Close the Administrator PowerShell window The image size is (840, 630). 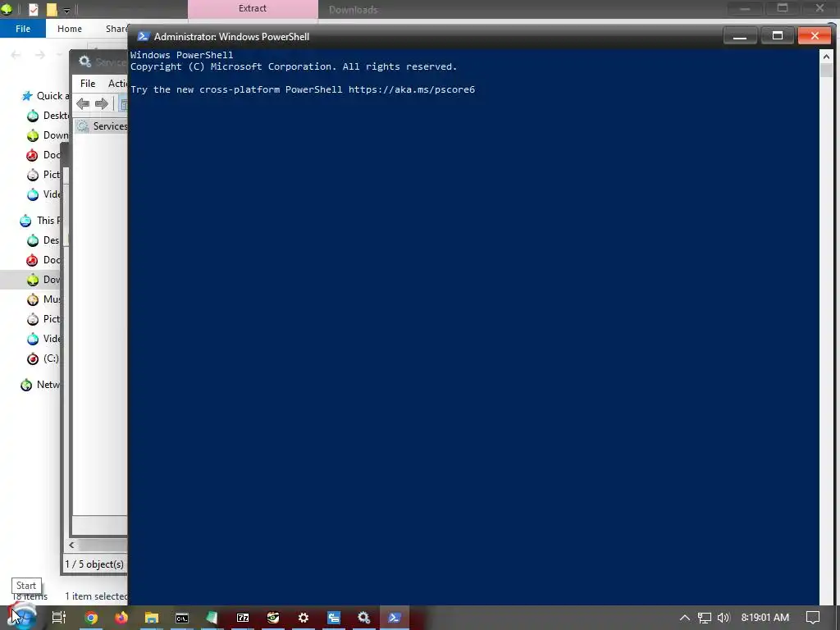pyautogui.click(x=815, y=36)
